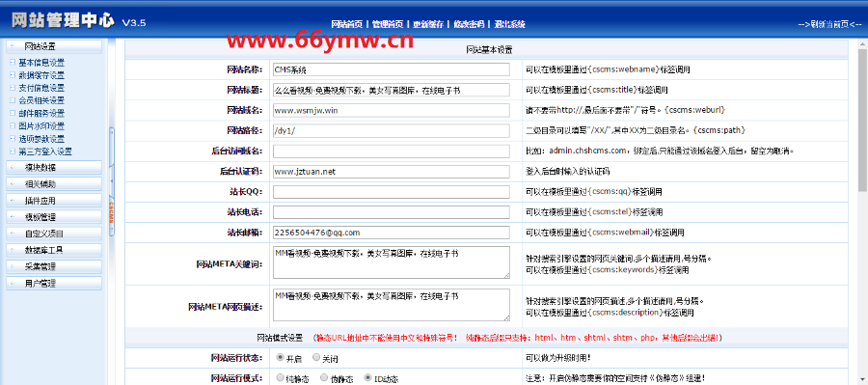Select 纯静态 running mode
Viewport: 868px width, 385px height.
pyautogui.click(x=280, y=378)
